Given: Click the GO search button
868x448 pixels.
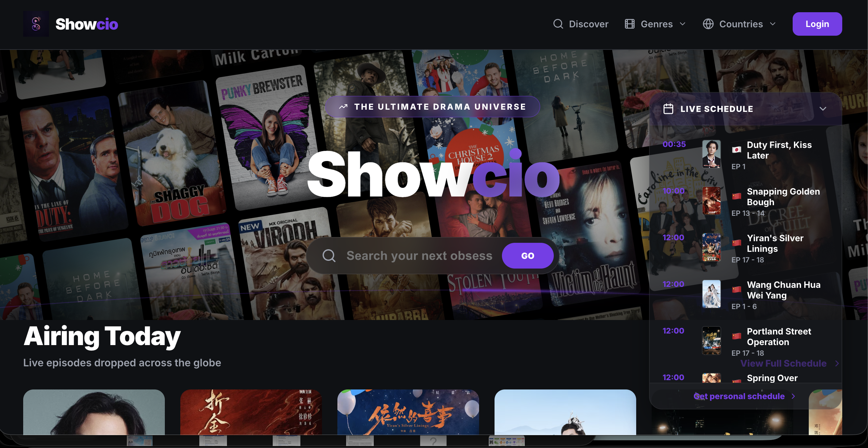Looking at the screenshot, I should (528, 255).
